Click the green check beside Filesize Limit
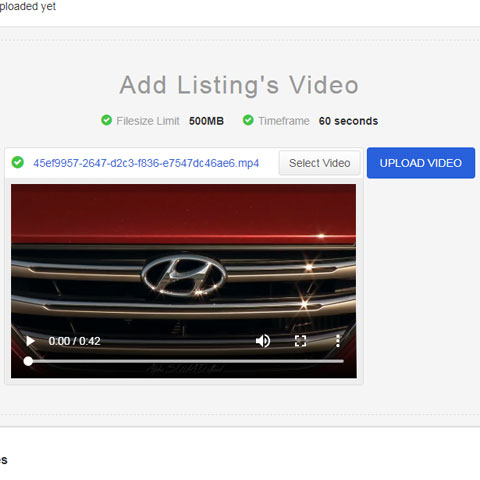 point(106,120)
